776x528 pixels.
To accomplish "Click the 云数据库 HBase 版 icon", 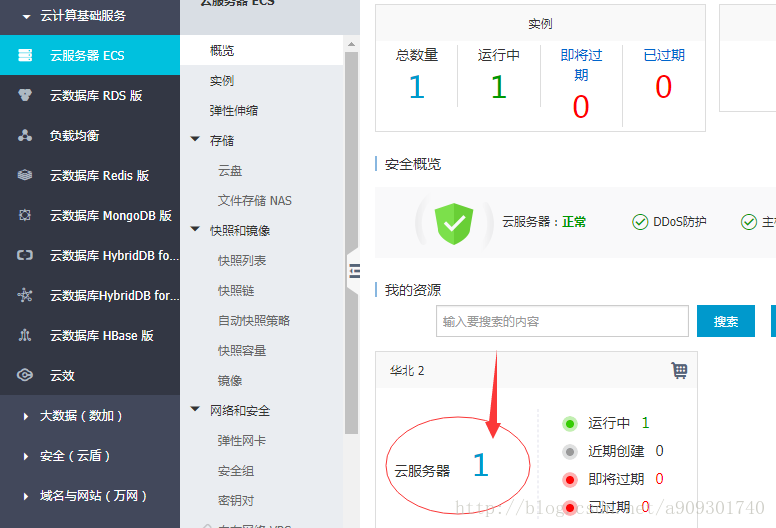I will (x=26, y=335).
